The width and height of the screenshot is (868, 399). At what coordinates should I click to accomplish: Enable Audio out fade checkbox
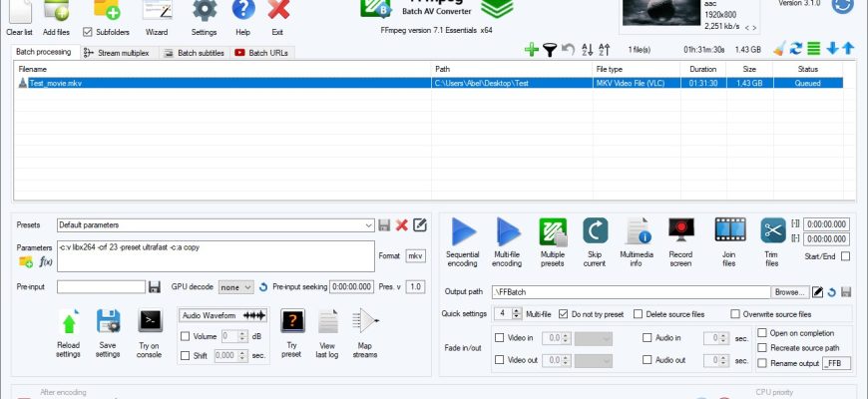648,360
